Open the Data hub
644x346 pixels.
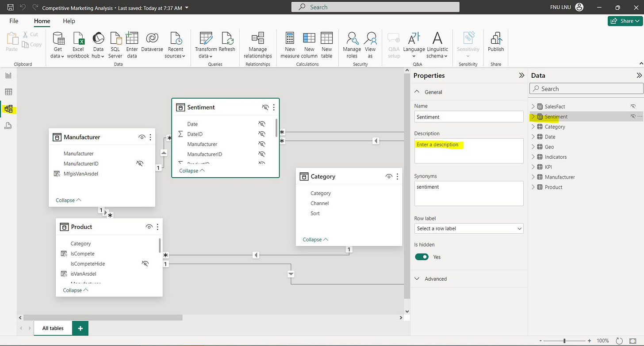[98, 45]
